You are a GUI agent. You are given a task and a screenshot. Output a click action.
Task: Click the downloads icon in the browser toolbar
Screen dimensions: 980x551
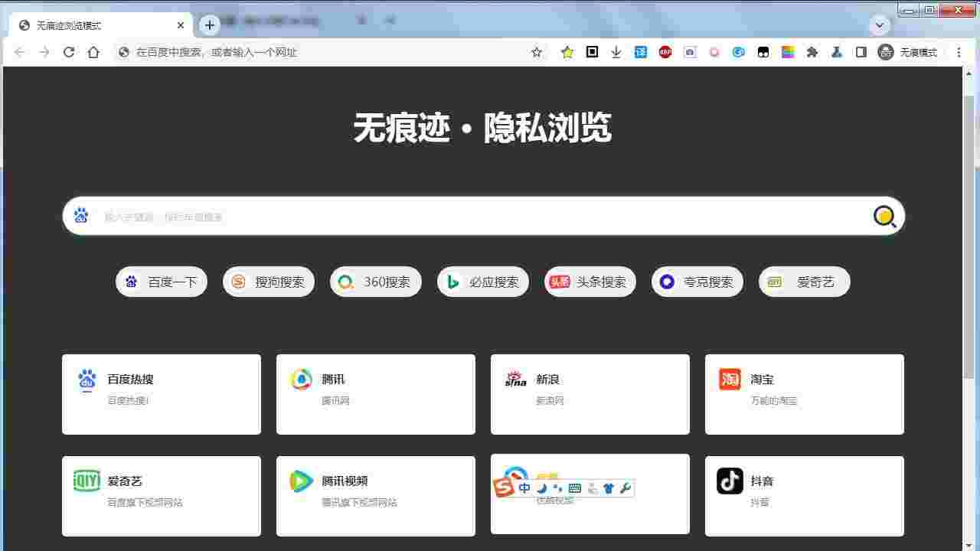(x=616, y=52)
